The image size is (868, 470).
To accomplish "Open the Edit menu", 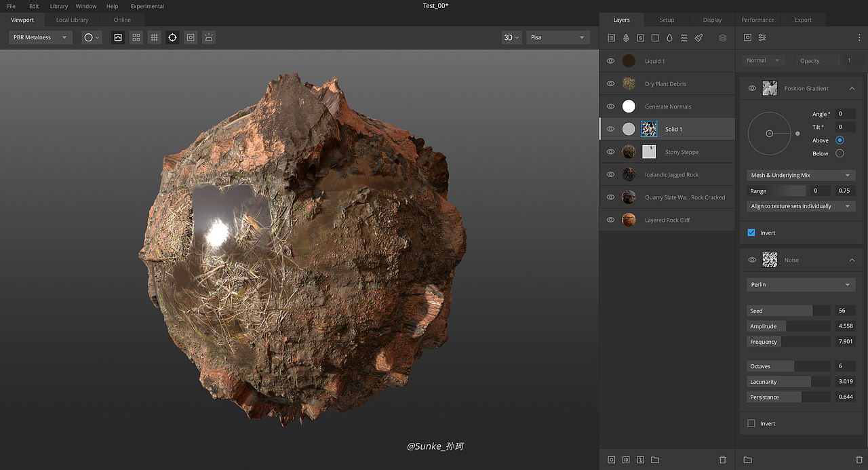I will pos(34,6).
